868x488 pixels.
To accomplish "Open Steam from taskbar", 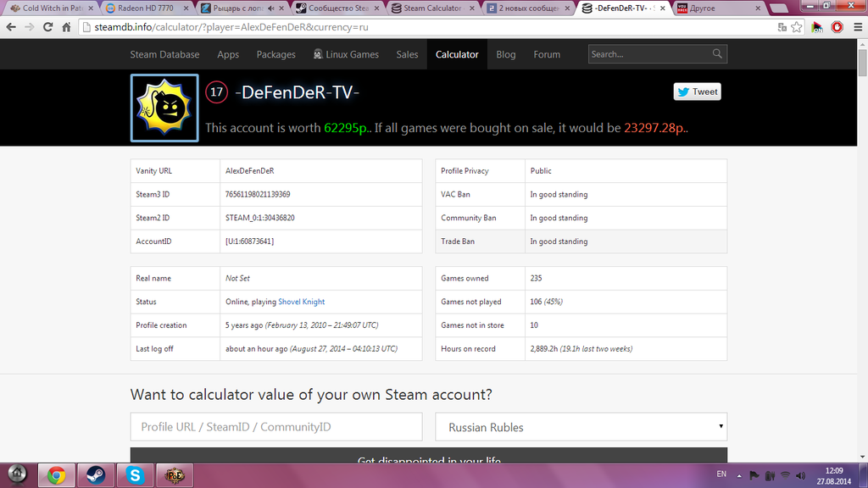I will coord(95,475).
